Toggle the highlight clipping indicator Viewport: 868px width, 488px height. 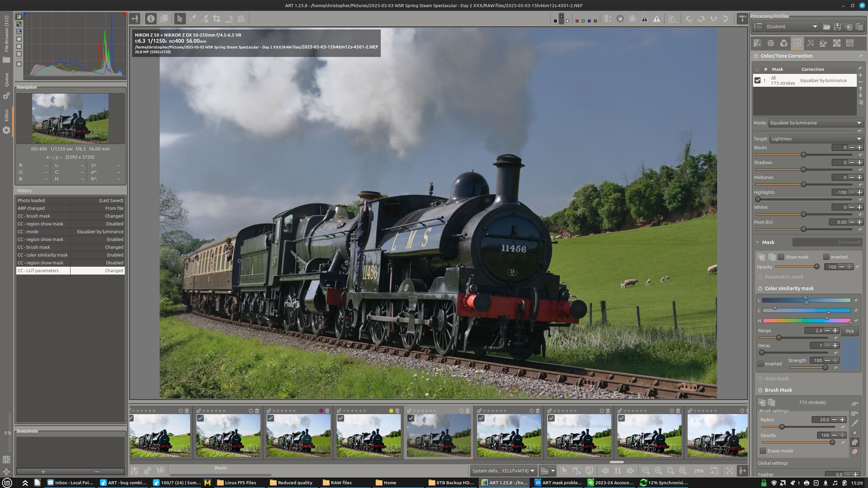(657, 19)
